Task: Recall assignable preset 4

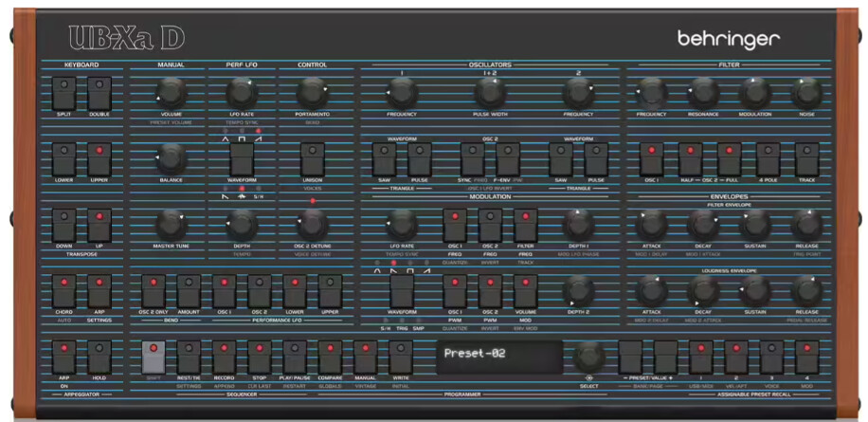Action: pyautogui.click(x=806, y=358)
